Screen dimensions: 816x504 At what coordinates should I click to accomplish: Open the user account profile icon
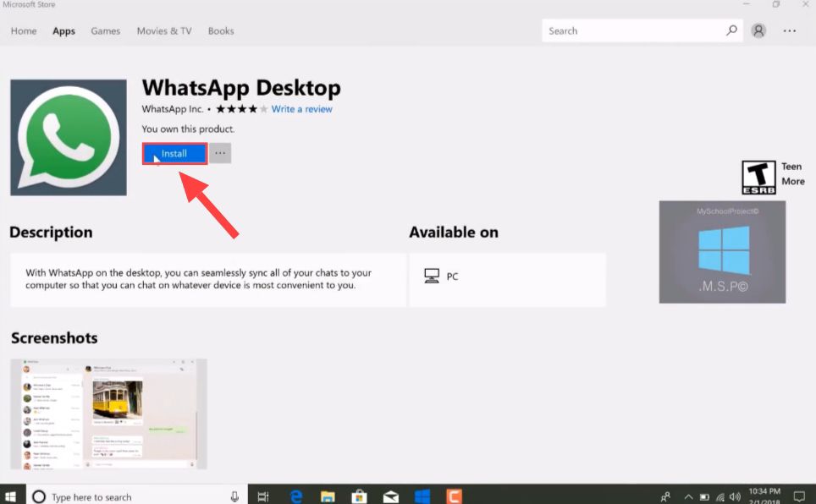point(758,30)
